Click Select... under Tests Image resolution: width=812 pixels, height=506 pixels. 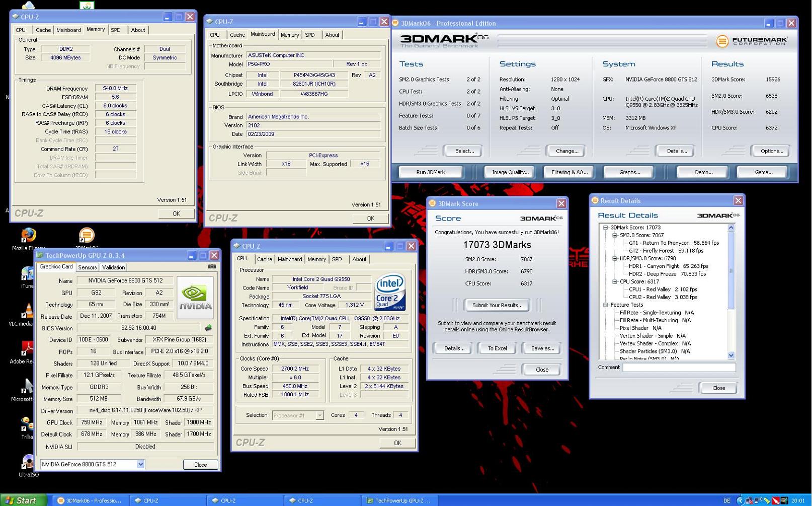(x=464, y=151)
